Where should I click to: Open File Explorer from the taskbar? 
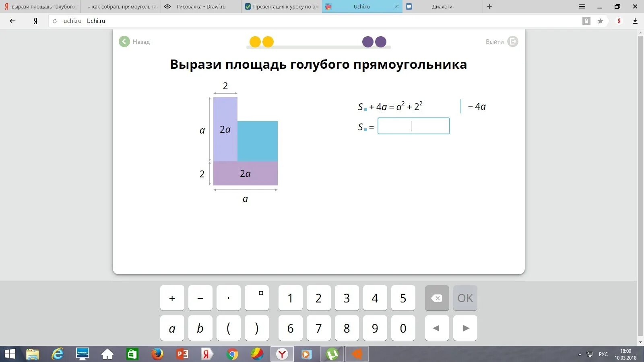33,354
